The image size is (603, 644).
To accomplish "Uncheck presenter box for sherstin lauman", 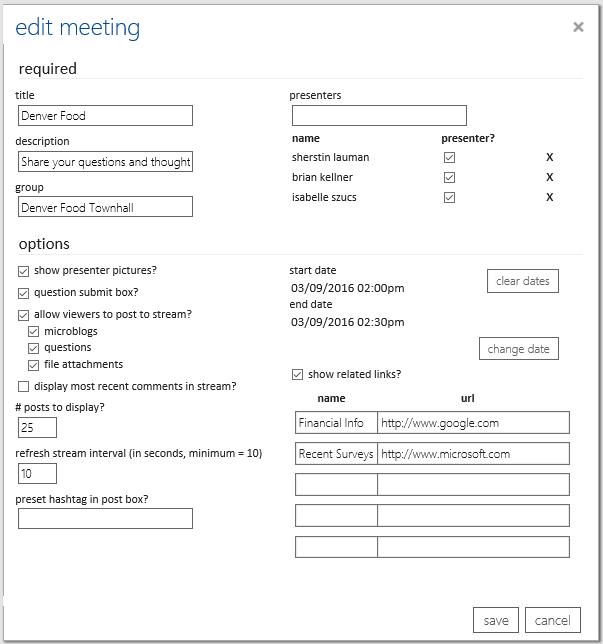I will coord(449,158).
